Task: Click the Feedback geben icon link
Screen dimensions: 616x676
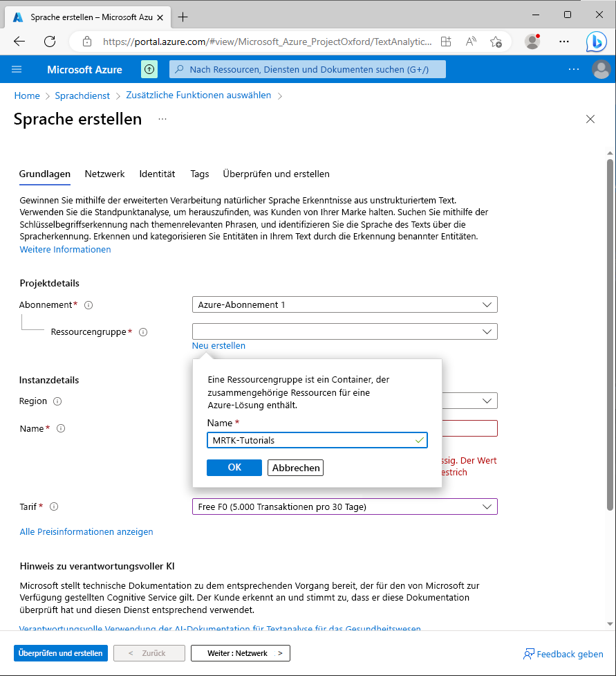Action: (x=563, y=654)
